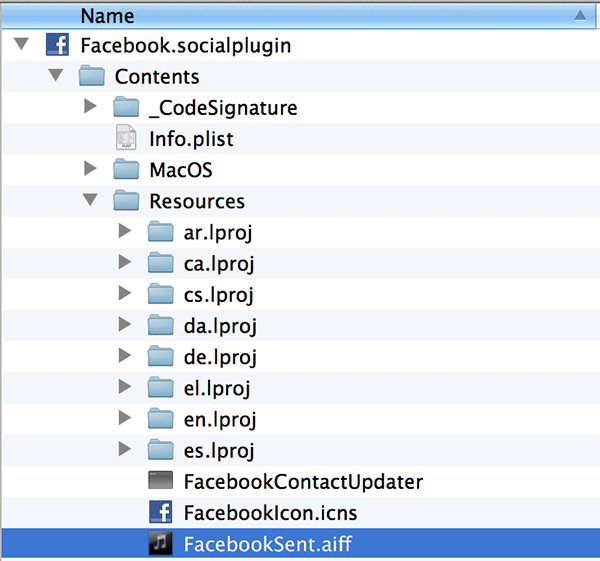600x561 pixels.
Task: Click the da.lproj folder icon
Action: 161,325
